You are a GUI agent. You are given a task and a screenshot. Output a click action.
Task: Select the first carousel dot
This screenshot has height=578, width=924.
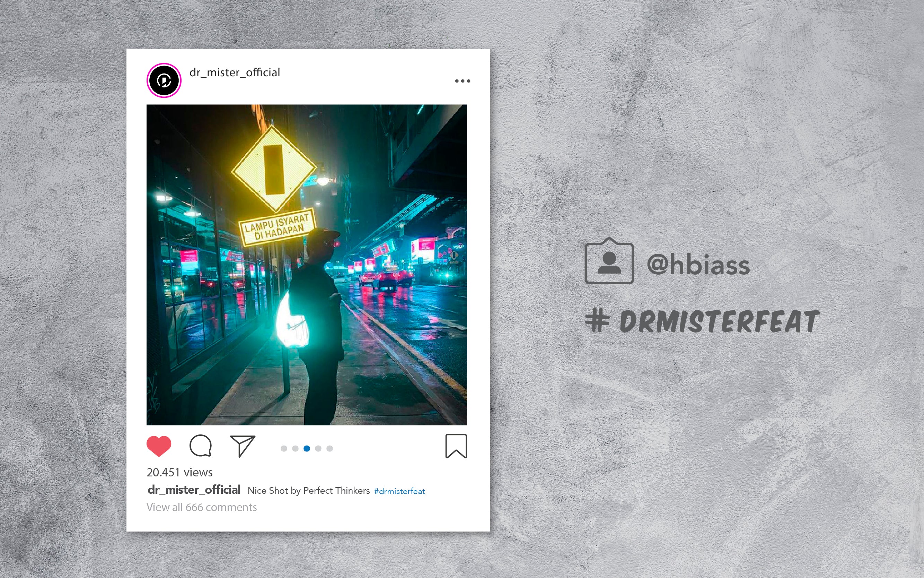point(284,448)
